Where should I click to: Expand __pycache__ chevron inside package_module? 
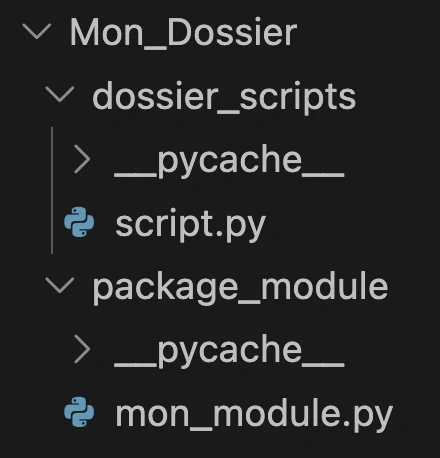pyautogui.click(x=82, y=349)
